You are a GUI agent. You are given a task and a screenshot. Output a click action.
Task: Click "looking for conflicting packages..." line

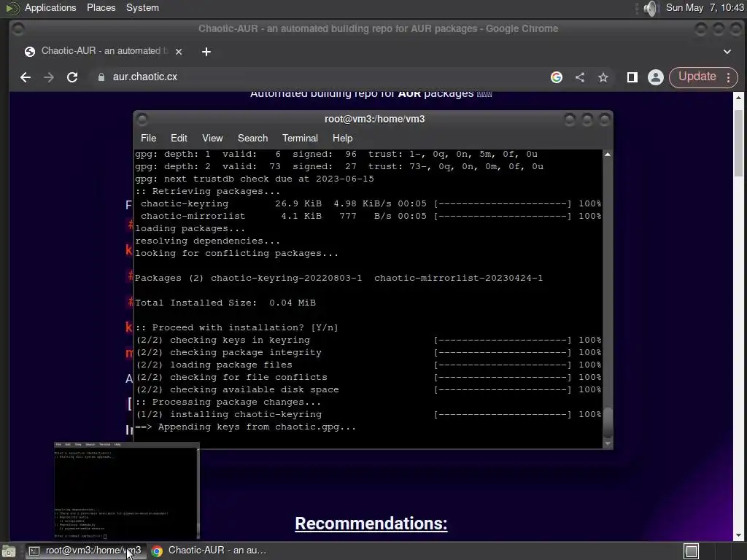coord(237,253)
